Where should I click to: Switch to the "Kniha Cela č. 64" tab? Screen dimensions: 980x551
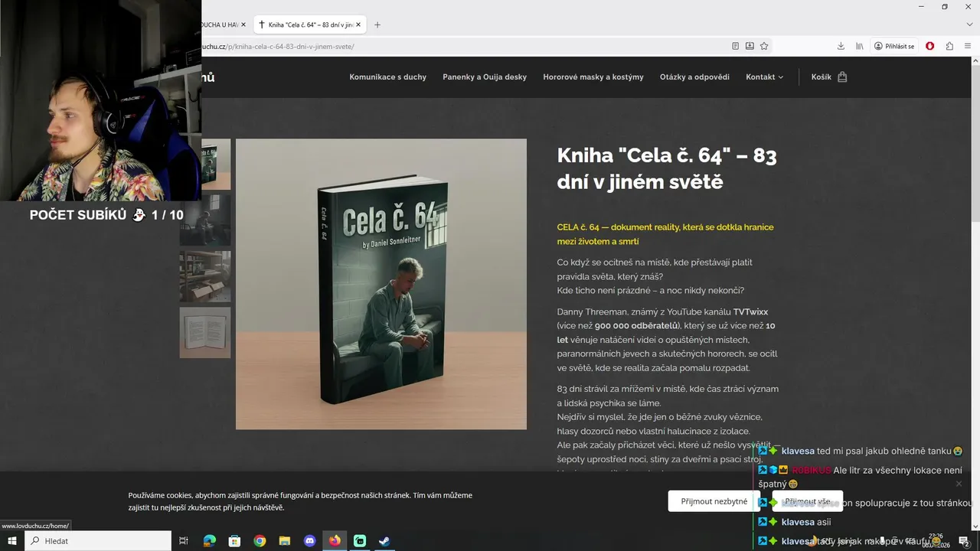309,24
